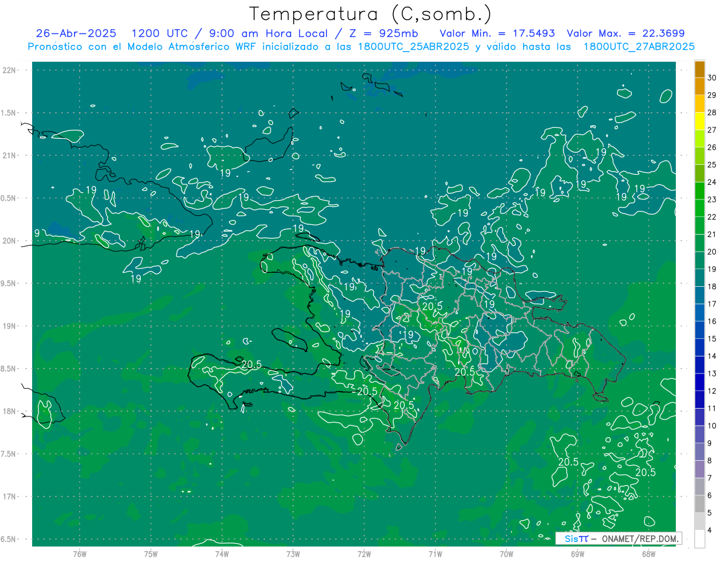Click the blue 'Sis' logo text
This screenshot has width=728, height=562.
click(571, 538)
